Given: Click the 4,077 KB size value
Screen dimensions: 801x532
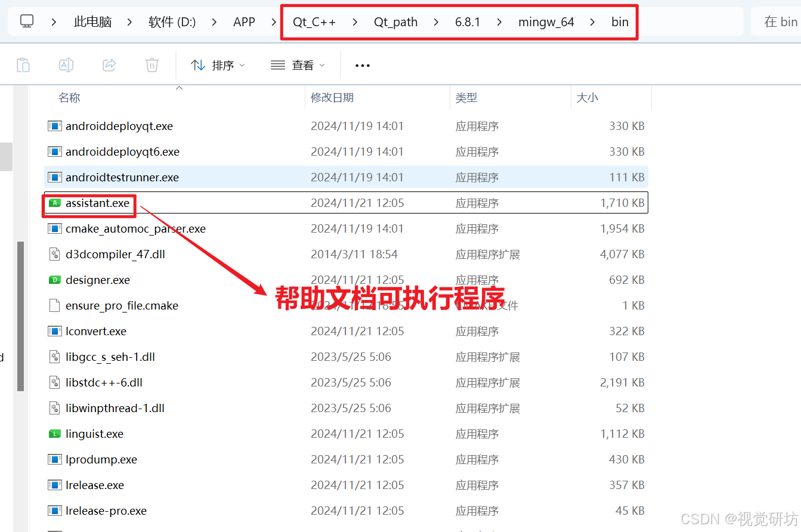Looking at the screenshot, I should click(622, 254).
